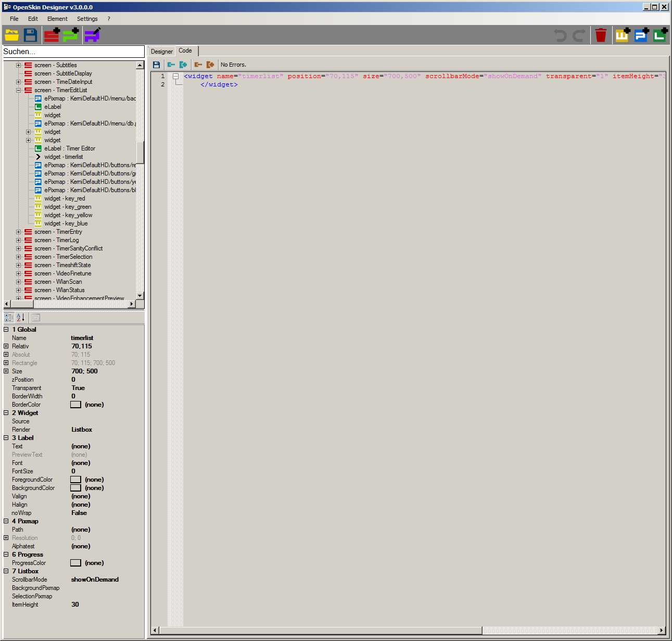The image size is (672, 641).
Task: Click the yellow open folder icon
Action: coord(12,35)
